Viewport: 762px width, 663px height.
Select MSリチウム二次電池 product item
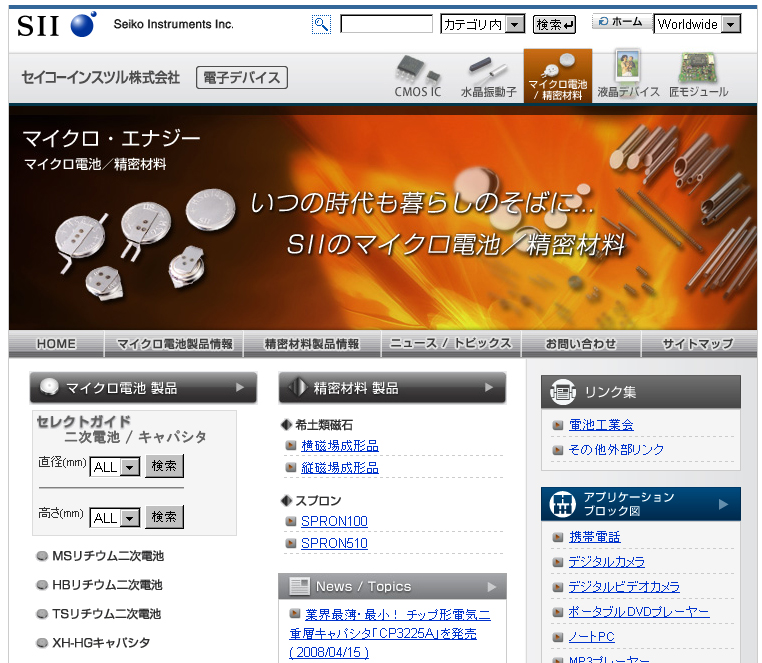pyautogui.click(x=108, y=556)
